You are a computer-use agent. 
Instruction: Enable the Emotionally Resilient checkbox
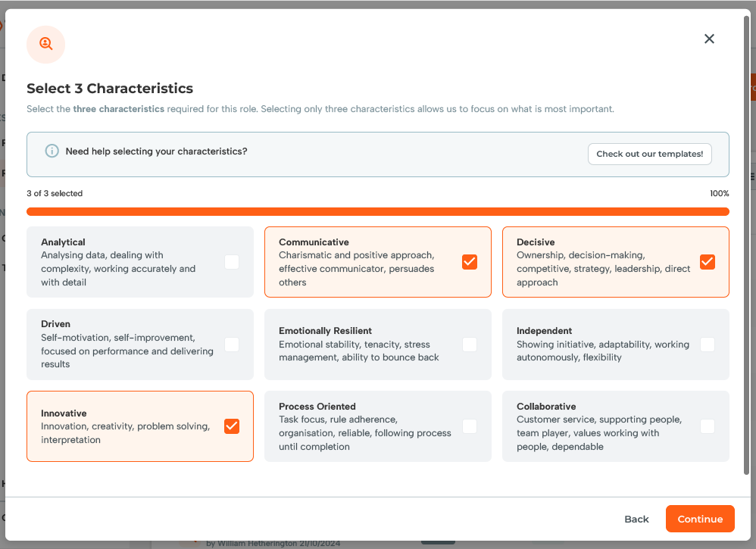[x=470, y=344]
